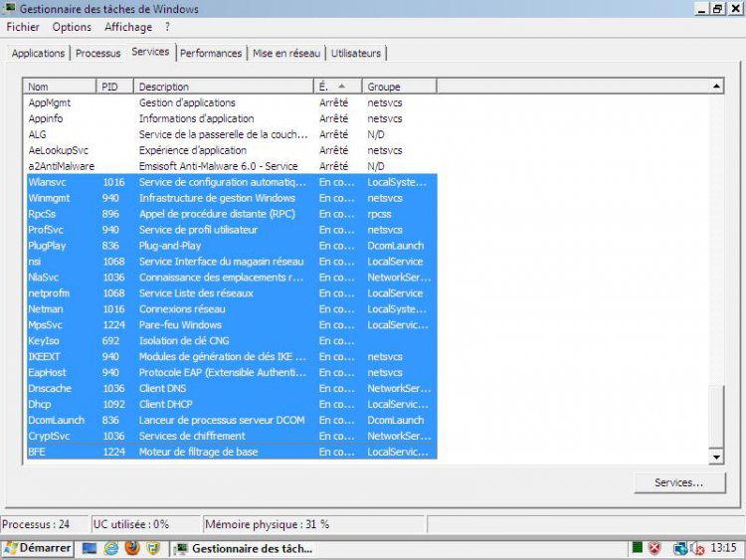Select the Appinfo service row
Image resolution: width=746 pixels, height=560 pixels.
click(231, 118)
